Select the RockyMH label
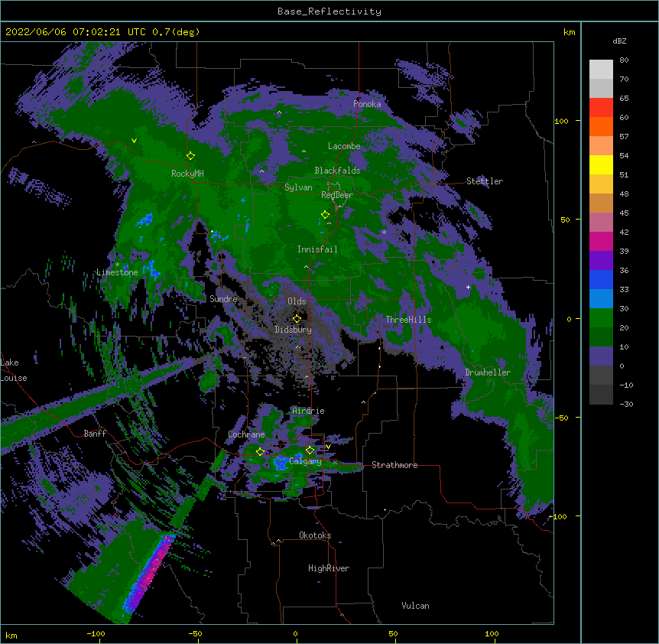The width and height of the screenshot is (659, 644). click(x=187, y=174)
